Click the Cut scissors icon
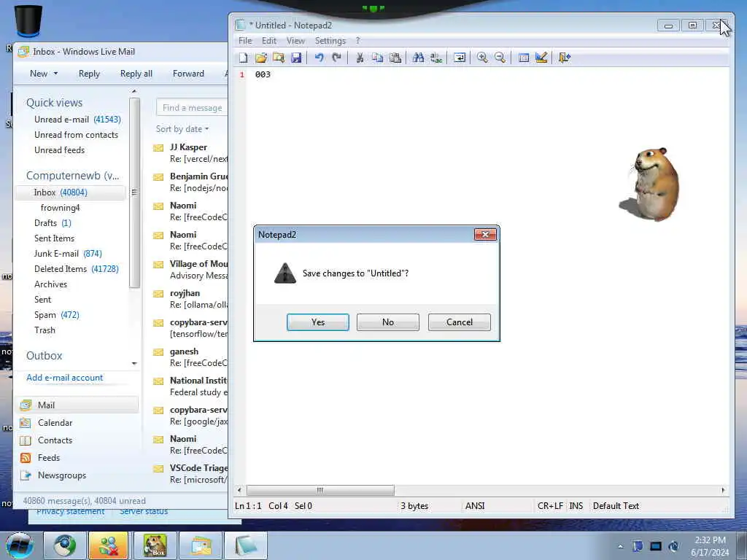 point(360,58)
